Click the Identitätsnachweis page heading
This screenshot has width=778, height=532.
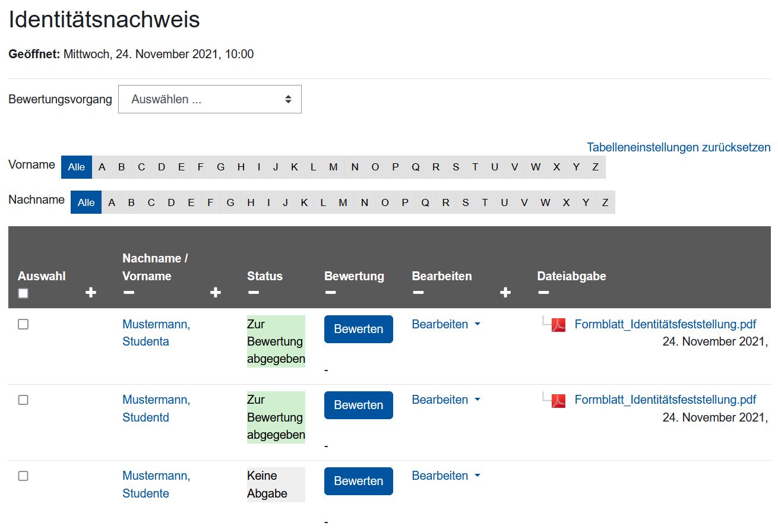[104, 20]
